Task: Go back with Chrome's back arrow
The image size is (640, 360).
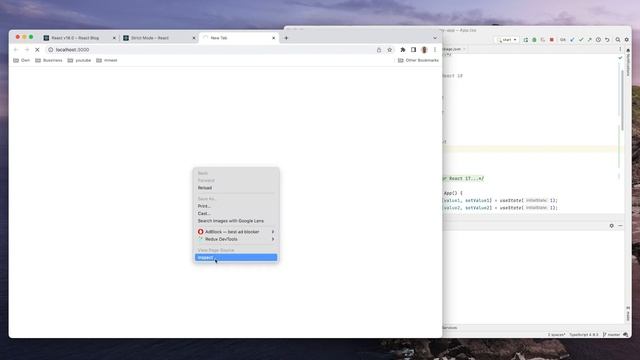Action: (16, 50)
